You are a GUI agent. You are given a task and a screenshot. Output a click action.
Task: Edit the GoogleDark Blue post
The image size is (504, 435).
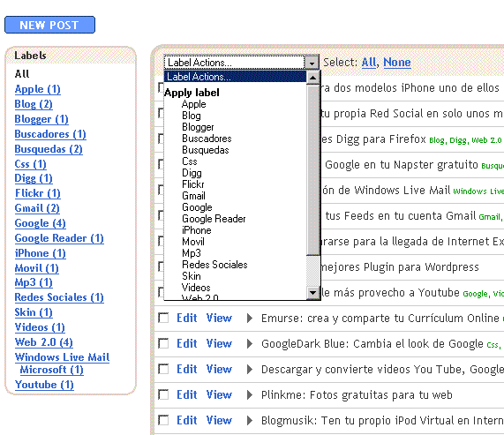point(187,344)
